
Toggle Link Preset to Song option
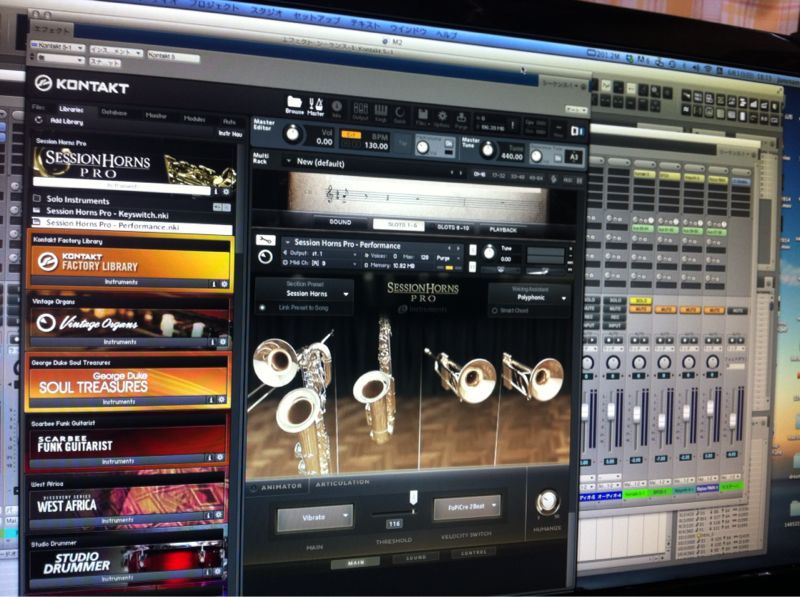tap(263, 308)
